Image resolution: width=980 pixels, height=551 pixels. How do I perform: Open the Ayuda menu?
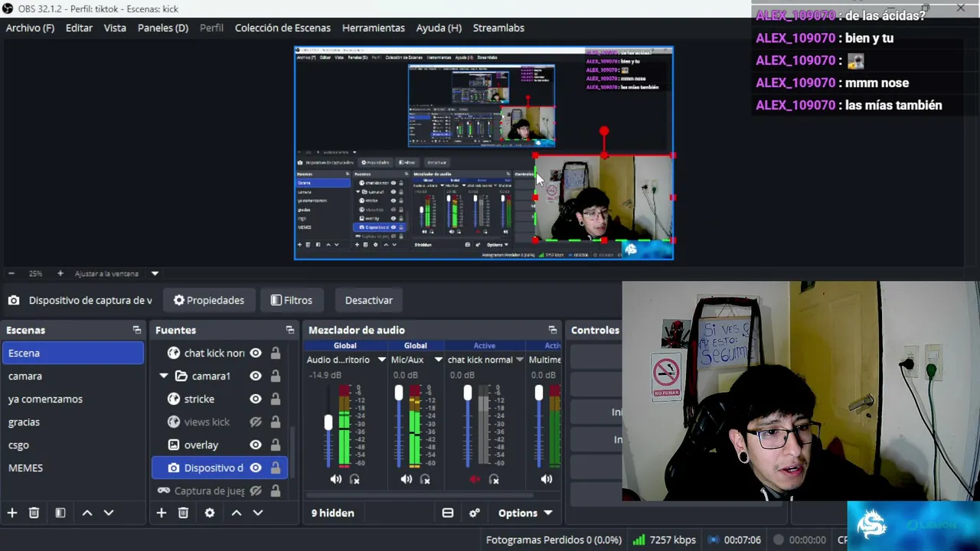pos(439,28)
